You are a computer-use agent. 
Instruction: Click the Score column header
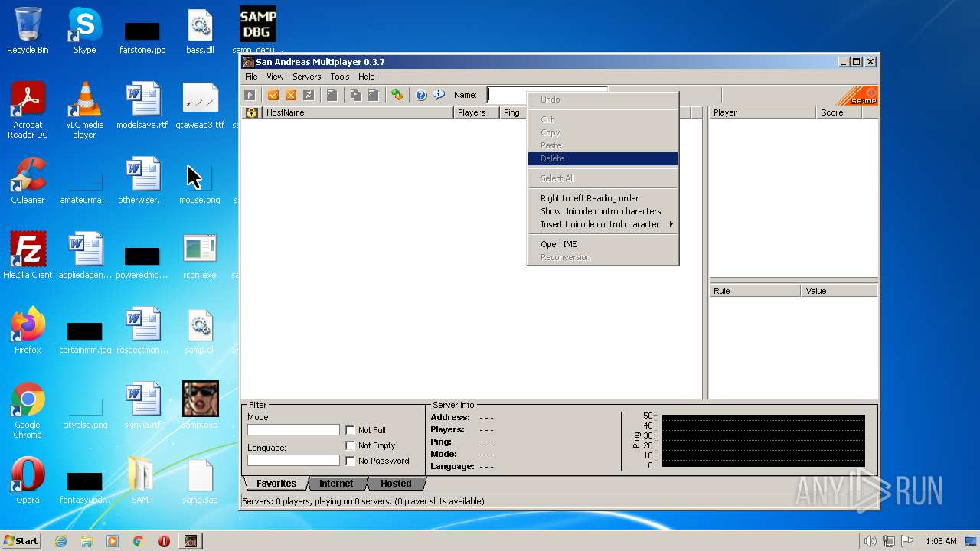pyautogui.click(x=839, y=112)
